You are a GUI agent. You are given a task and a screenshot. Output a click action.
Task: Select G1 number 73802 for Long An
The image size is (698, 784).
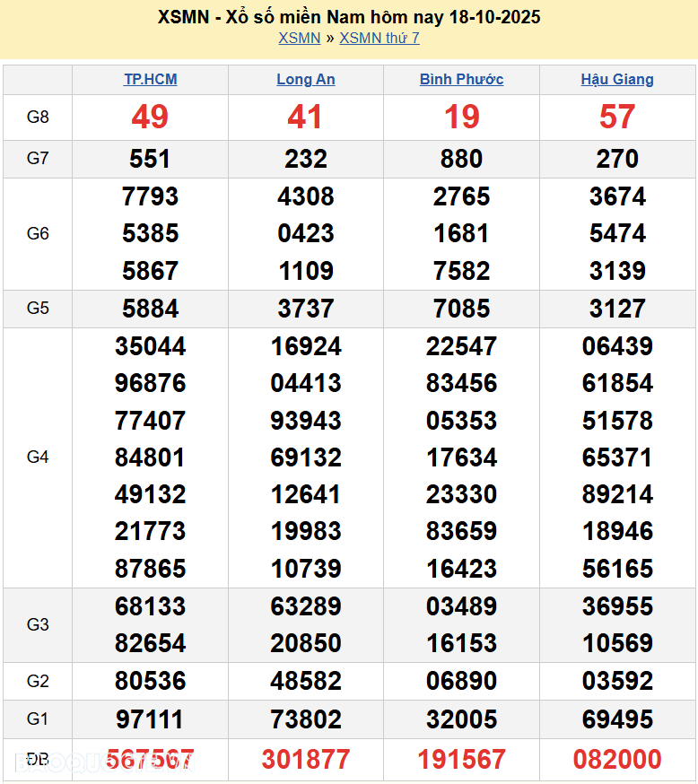(306, 719)
